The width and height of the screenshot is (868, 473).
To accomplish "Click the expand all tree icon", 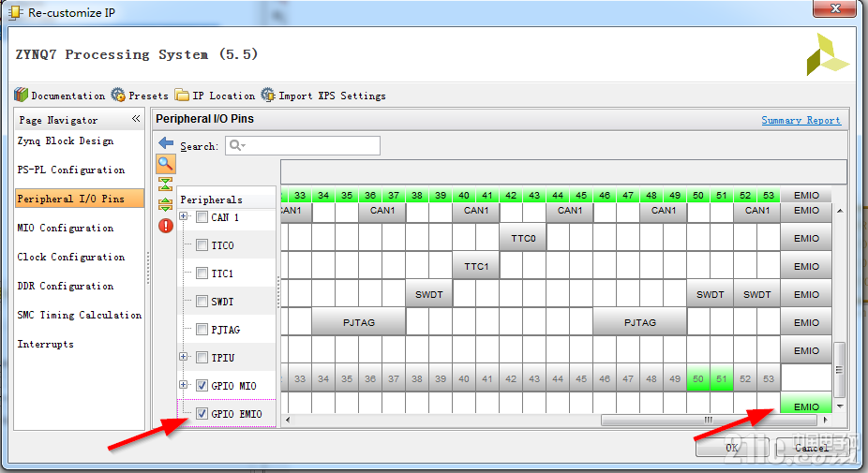I will (x=166, y=205).
